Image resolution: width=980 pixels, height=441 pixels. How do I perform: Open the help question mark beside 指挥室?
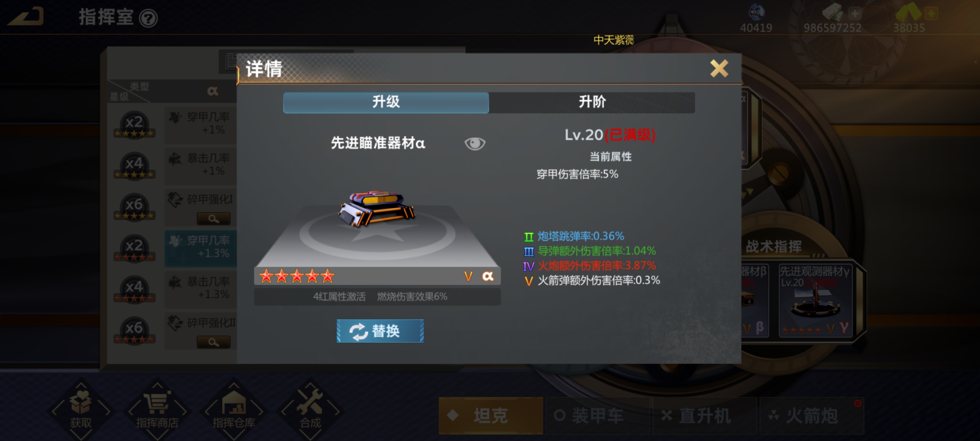click(148, 18)
